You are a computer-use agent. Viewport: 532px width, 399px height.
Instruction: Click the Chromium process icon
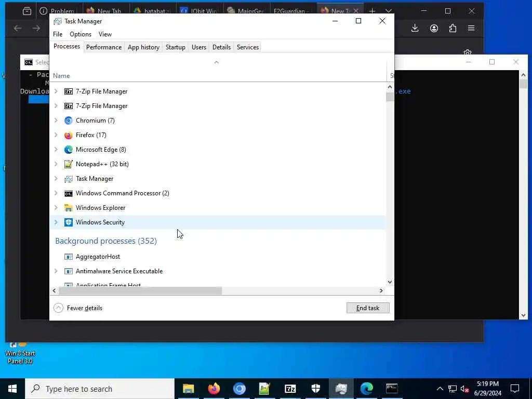pos(69,121)
